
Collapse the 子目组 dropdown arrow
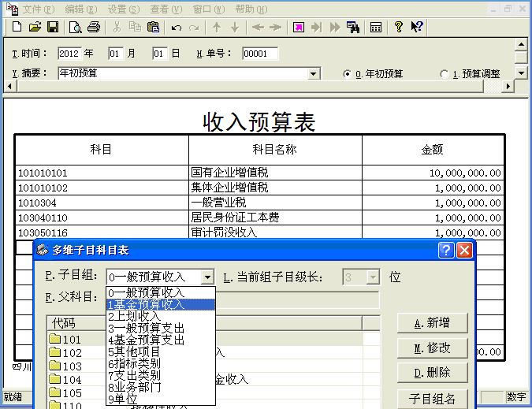pos(207,277)
